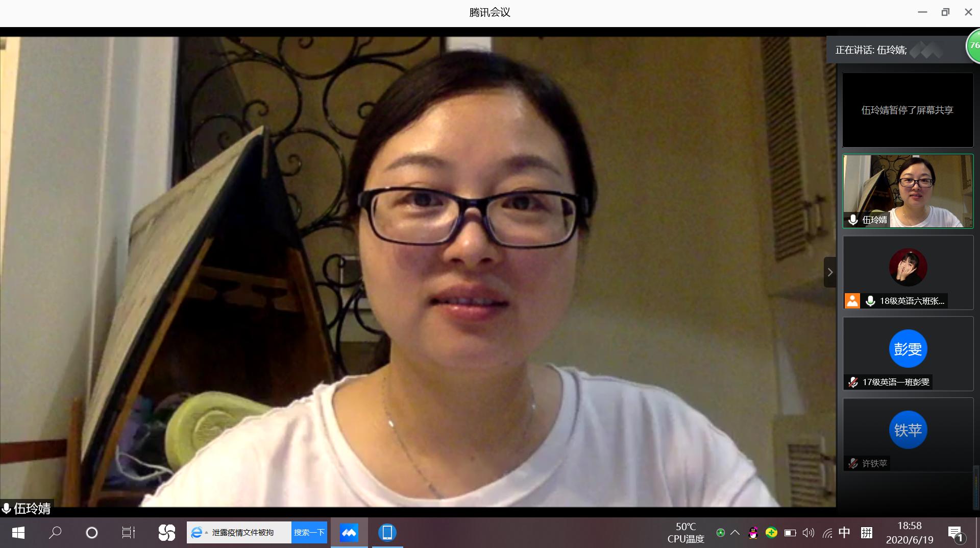
Task: Click the 伍玲婧 name label on main video
Action: pyautogui.click(x=32, y=509)
